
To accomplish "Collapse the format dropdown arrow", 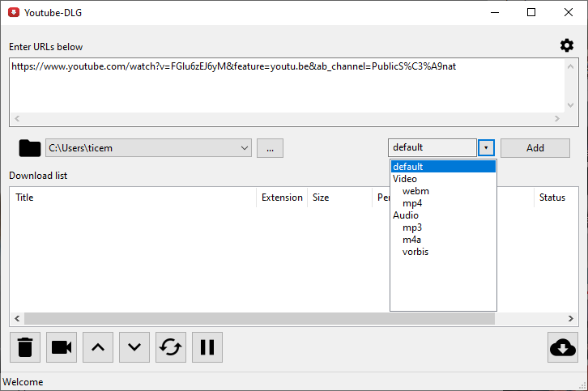I will pos(486,147).
